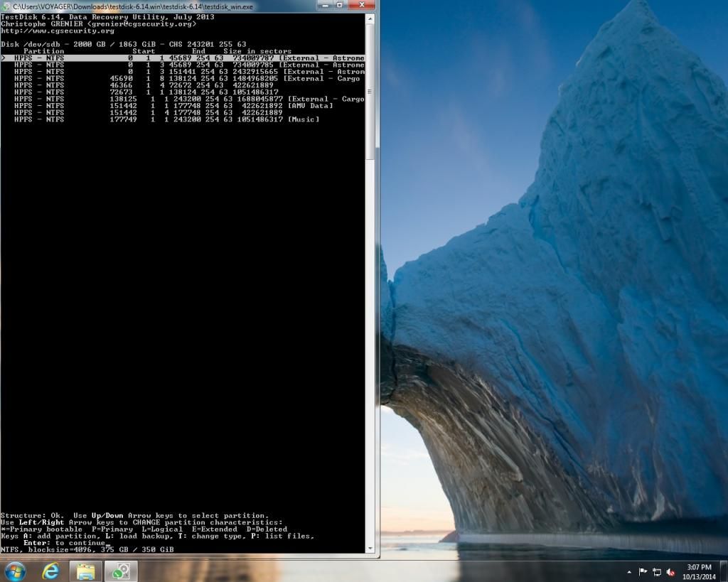
Task: Click the Windows Start button
Action: (14, 571)
